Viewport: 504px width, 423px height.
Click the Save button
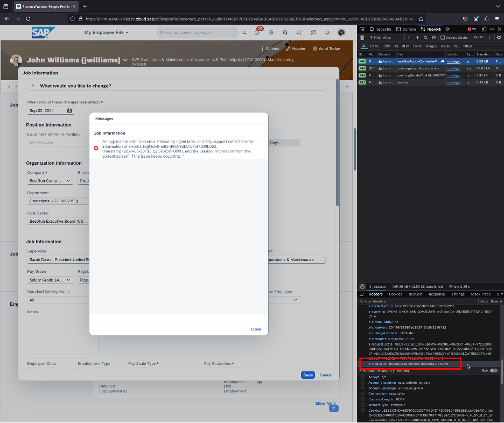click(308, 375)
